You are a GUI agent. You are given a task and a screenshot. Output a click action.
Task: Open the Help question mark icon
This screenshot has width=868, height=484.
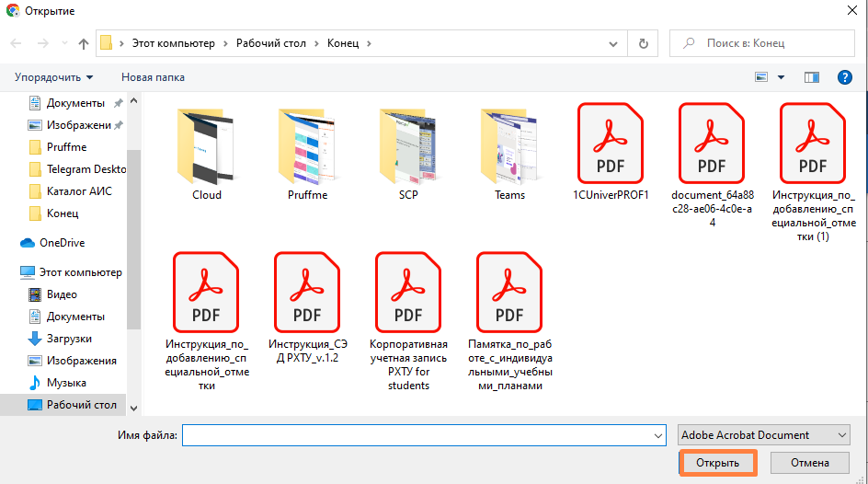pos(844,77)
